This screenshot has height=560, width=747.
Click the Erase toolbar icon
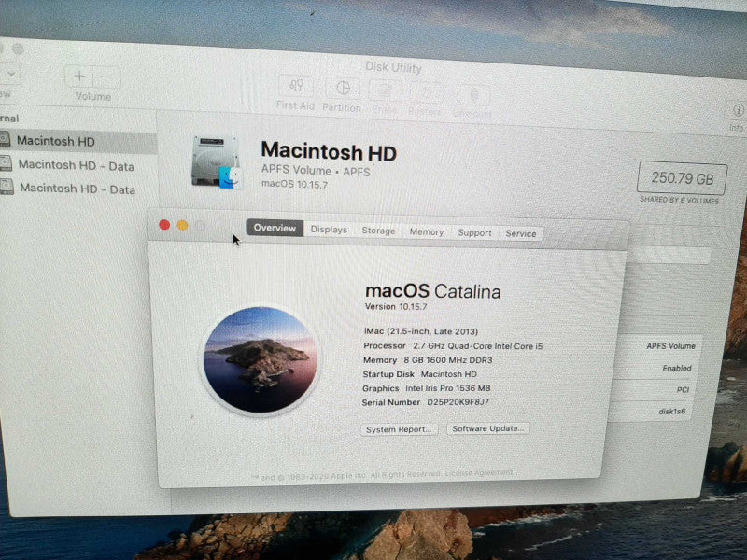385,91
